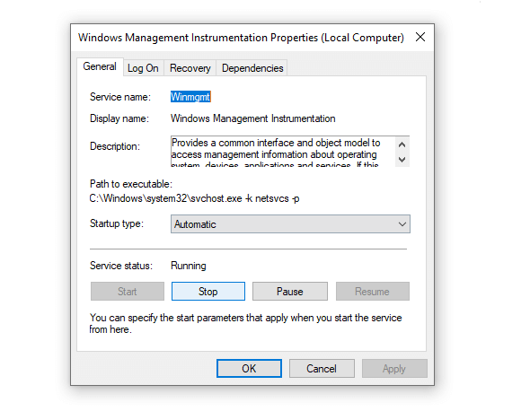Switch to the General tab
Viewport: 530px width, 420px height.
(100, 66)
